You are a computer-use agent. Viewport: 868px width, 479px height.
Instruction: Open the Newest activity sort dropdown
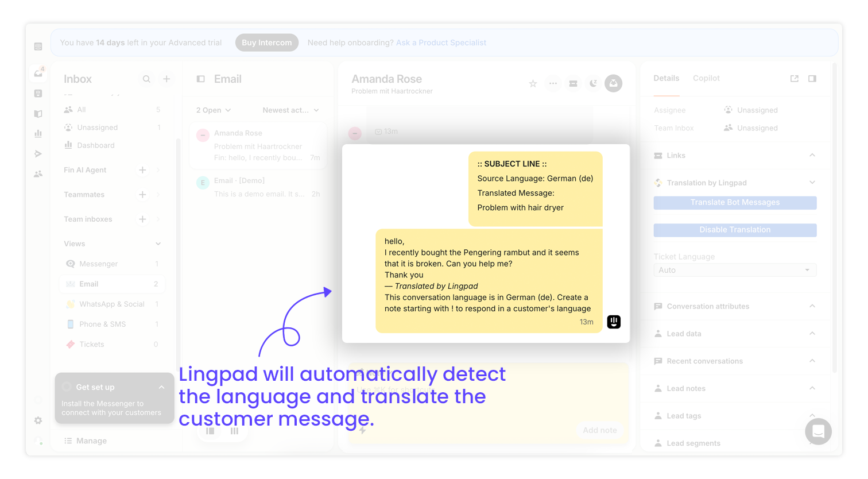click(x=290, y=110)
